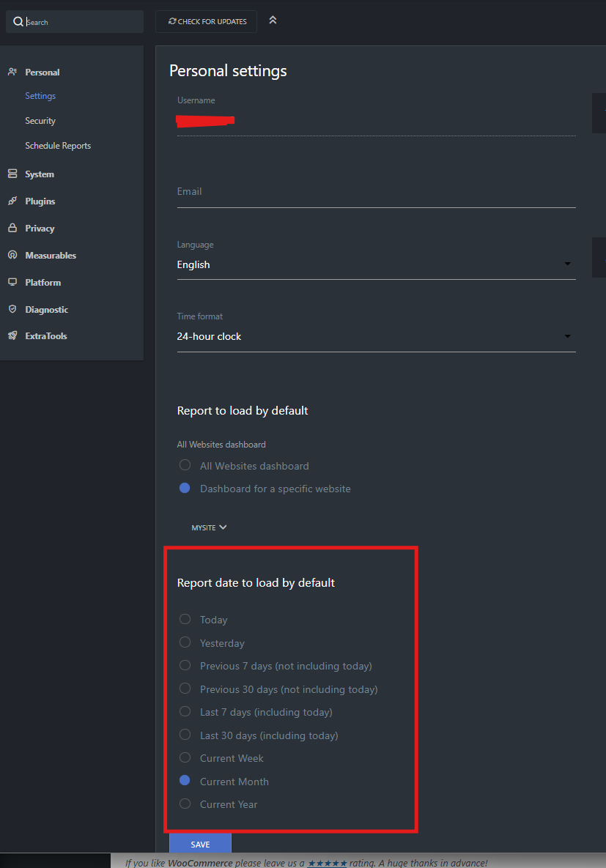Click the Check for Updates button
Screen dimensions: 606x868
coord(207,22)
